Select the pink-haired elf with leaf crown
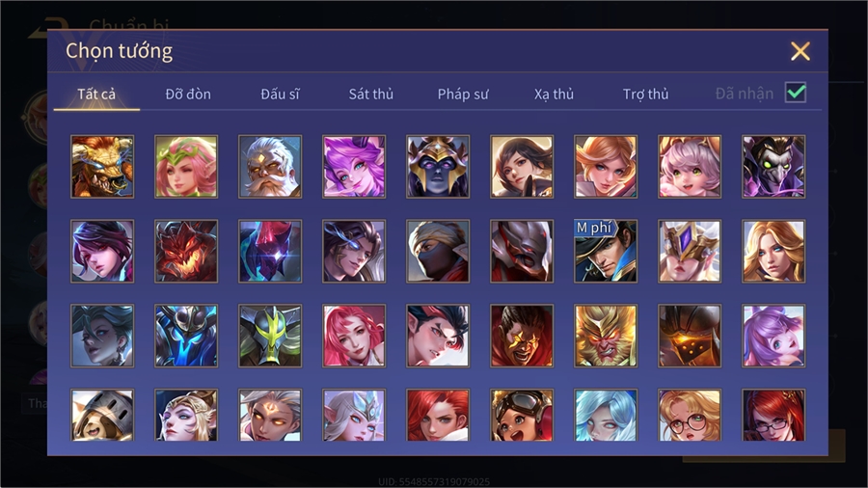The width and height of the screenshot is (868, 488). tap(186, 167)
